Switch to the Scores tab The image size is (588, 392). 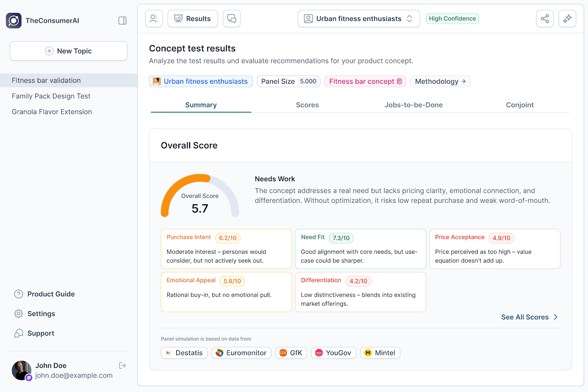tap(307, 104)
